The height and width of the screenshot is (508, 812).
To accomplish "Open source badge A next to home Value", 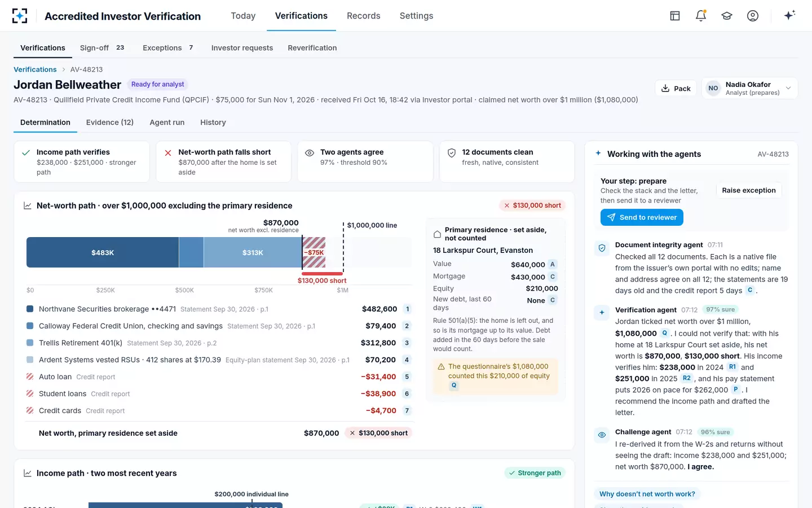I will [x=553, y=264].
